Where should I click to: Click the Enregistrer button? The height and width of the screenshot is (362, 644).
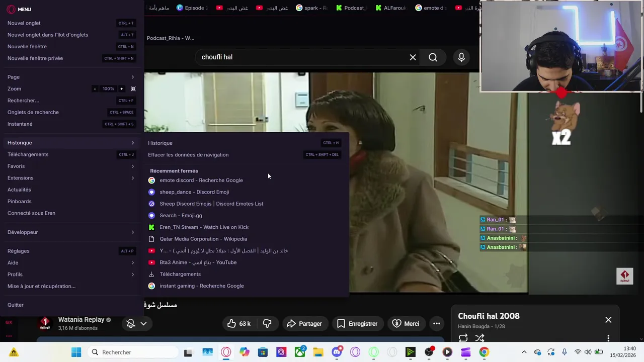(357, 324)
